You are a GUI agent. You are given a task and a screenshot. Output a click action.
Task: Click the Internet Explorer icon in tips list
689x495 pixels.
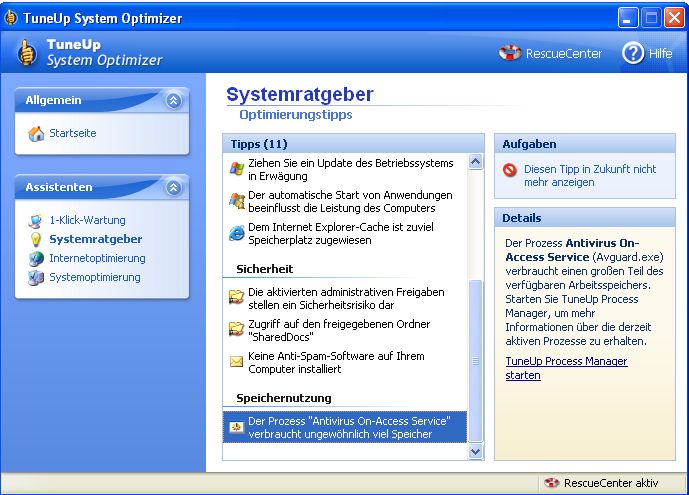(x=236, y=233)
